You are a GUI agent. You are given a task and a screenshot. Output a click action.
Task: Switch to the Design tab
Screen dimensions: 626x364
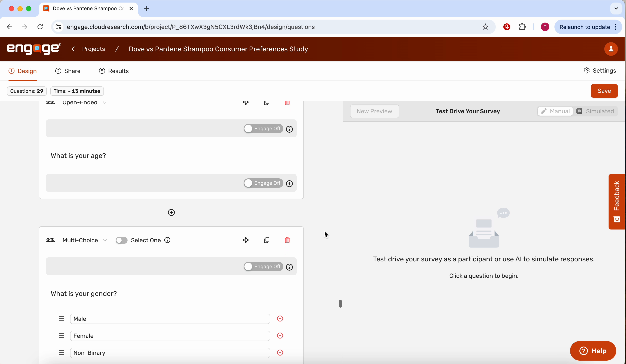click(23, 71)
